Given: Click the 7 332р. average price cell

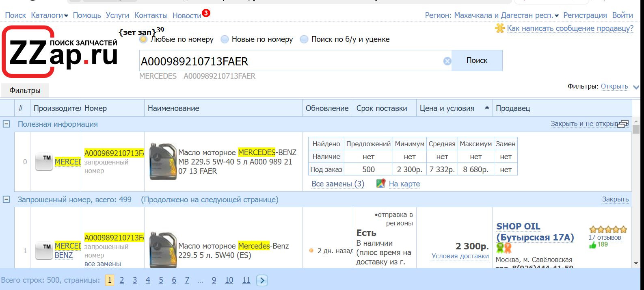Looking at the screenshot, I should (x=442, y=169).
